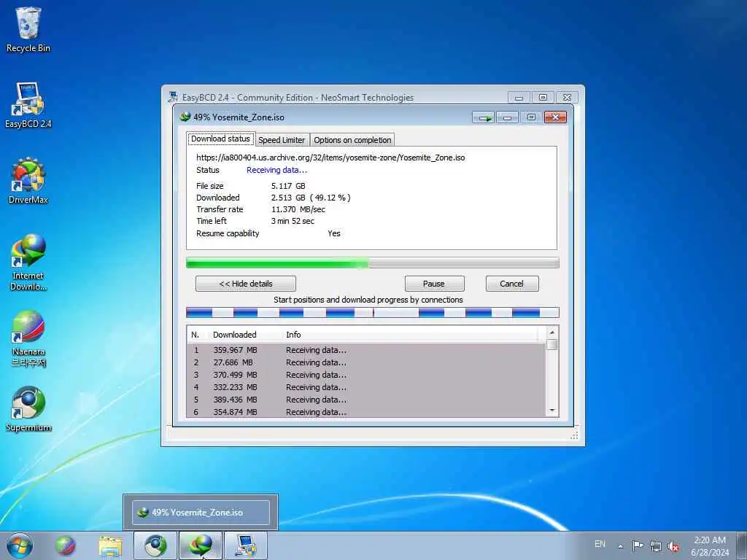Click the EN language indicator
The image size is (747, 560).
coord(600,544)
